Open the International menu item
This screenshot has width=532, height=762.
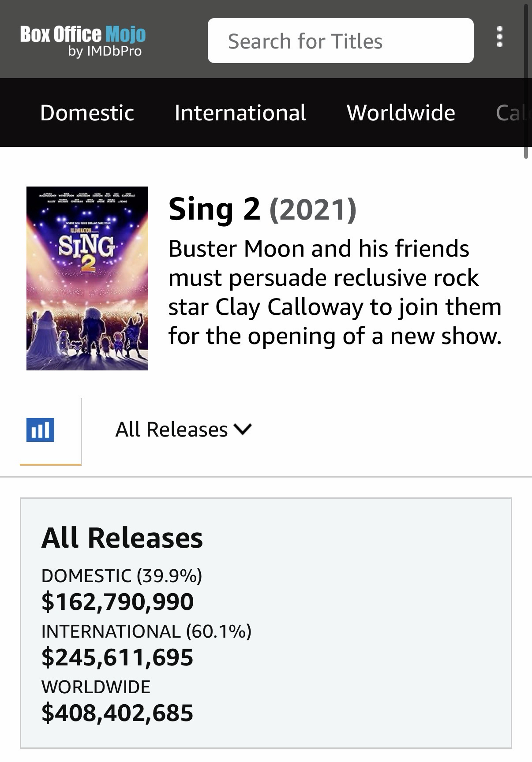pyautogui.click(x=240, y=113)
